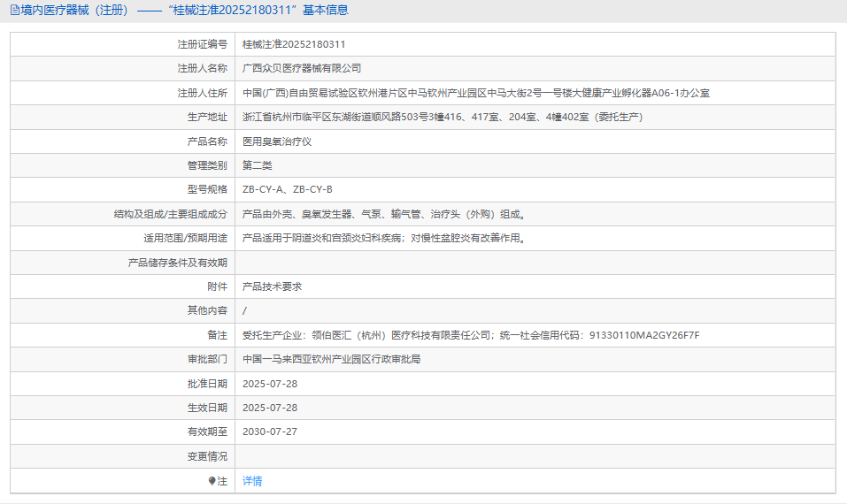Select the expiry date 2030-07-27
Screen dimensions: 847x504
point(270,432)
